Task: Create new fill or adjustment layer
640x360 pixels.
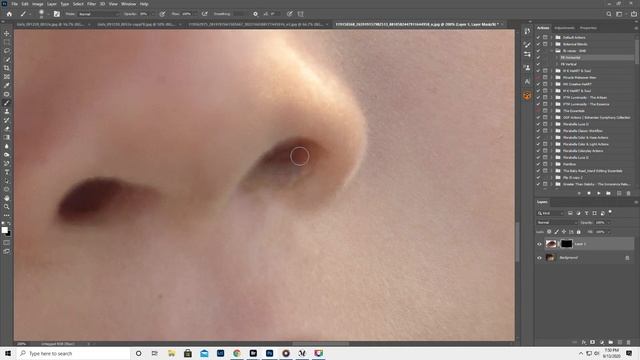Action: point(602,342)
